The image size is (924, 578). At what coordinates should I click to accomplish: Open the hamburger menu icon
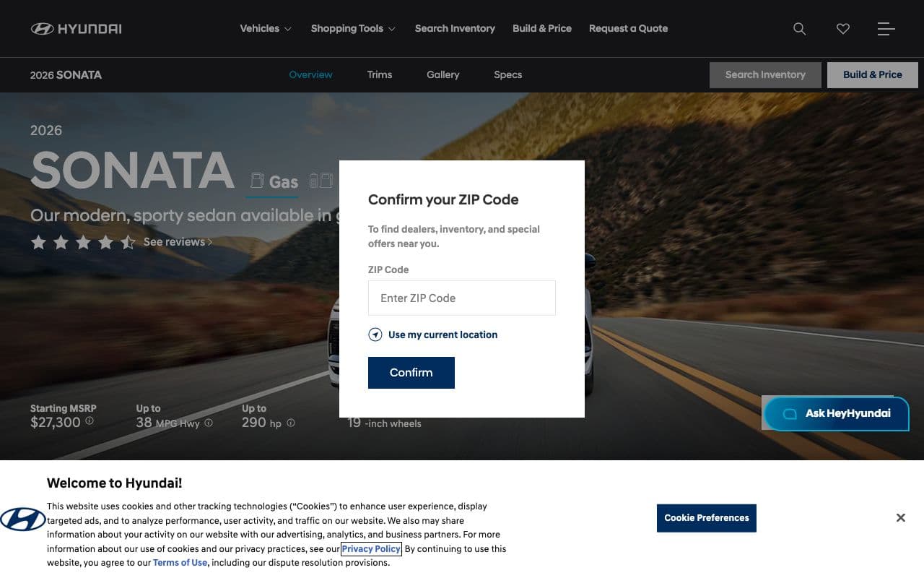point(886,29)
